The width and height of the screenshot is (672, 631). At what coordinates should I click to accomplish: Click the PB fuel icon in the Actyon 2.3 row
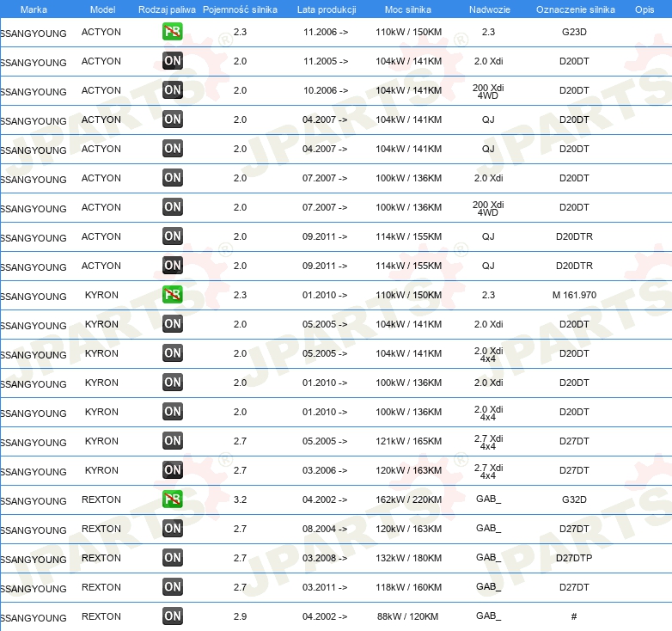pos(173,32)
